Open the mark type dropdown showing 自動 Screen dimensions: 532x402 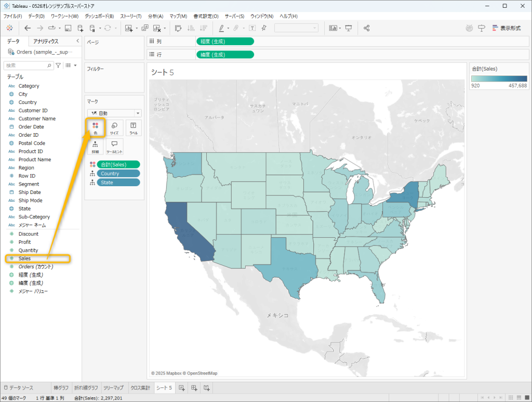point(114,113)
